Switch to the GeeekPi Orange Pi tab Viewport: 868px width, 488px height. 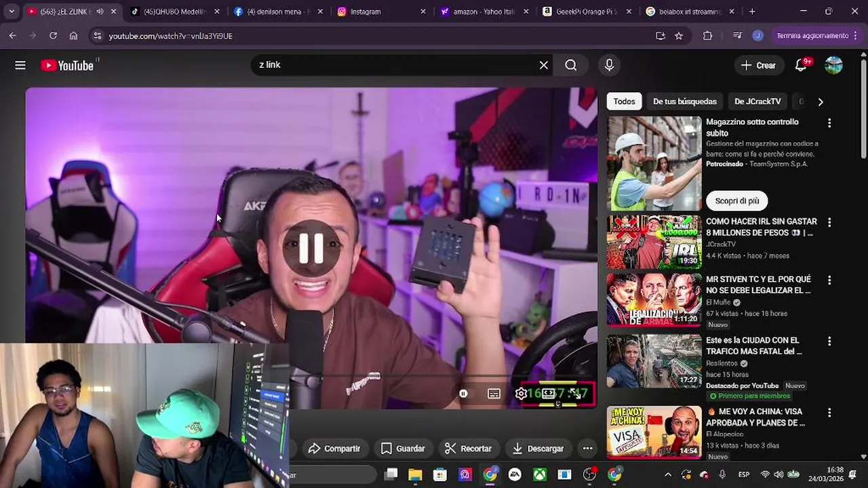587,12
